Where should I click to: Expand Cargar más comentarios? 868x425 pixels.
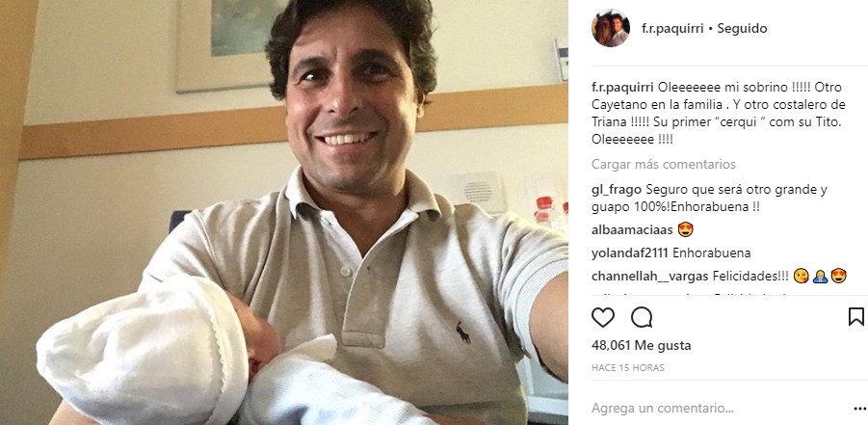663,164
